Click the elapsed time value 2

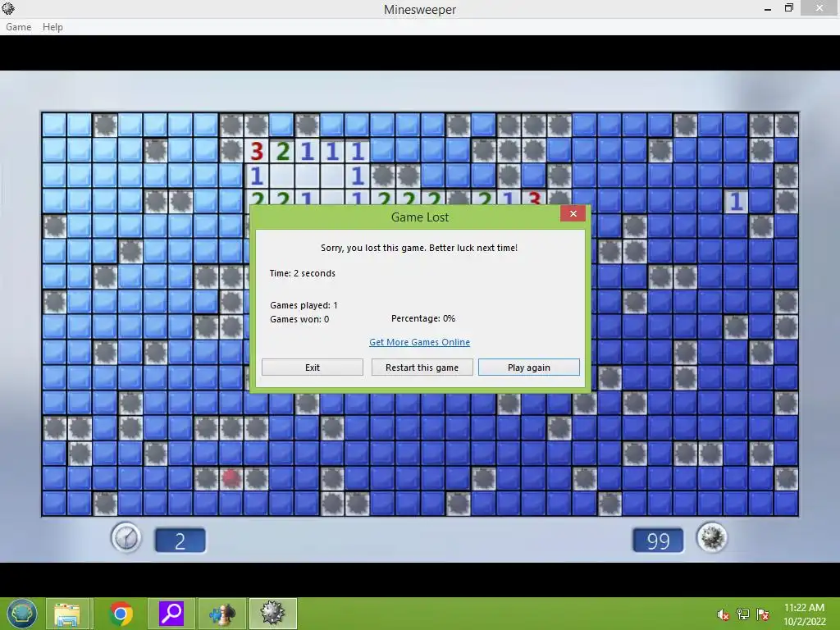180,541
